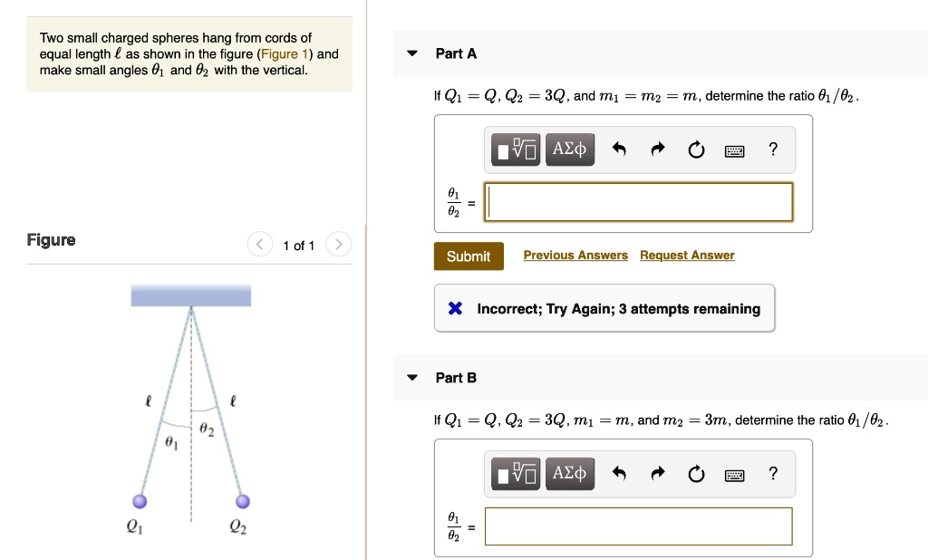Open the Figure 1 link in problem text

click(285, 53)
